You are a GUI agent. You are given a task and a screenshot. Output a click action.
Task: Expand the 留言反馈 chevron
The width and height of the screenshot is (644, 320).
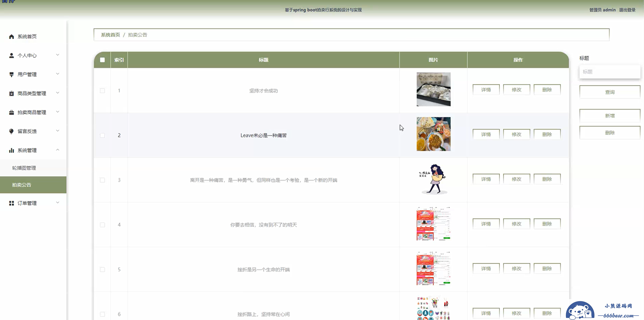tap(57, 131)
